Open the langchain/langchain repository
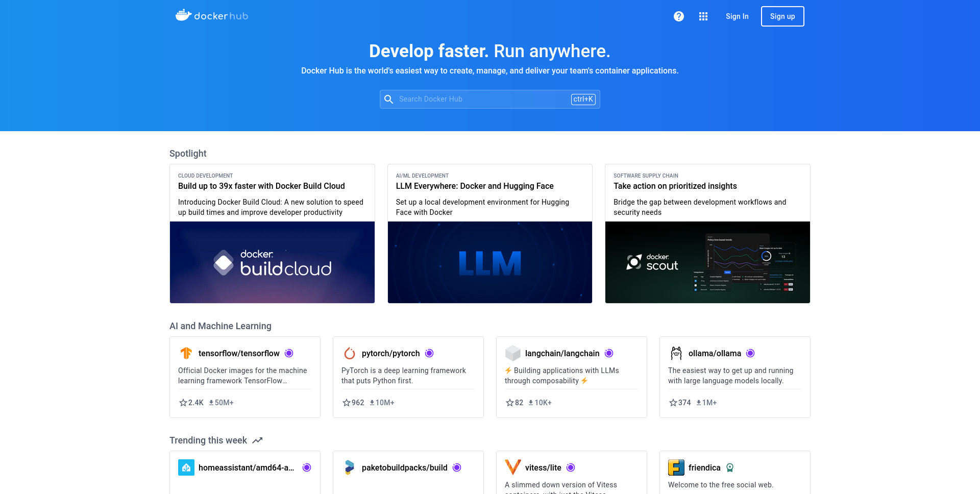980x494 pixels. (x=562, y=353)
